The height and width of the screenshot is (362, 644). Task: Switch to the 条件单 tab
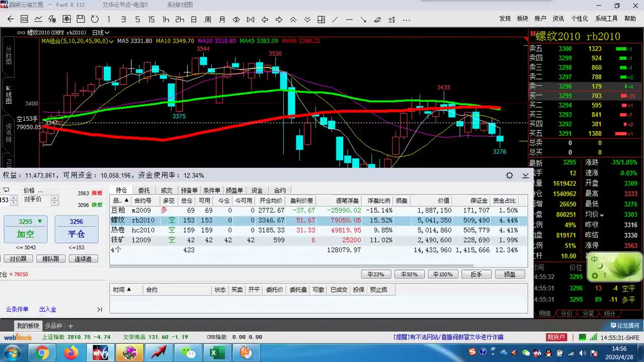(x=212, y=190)
